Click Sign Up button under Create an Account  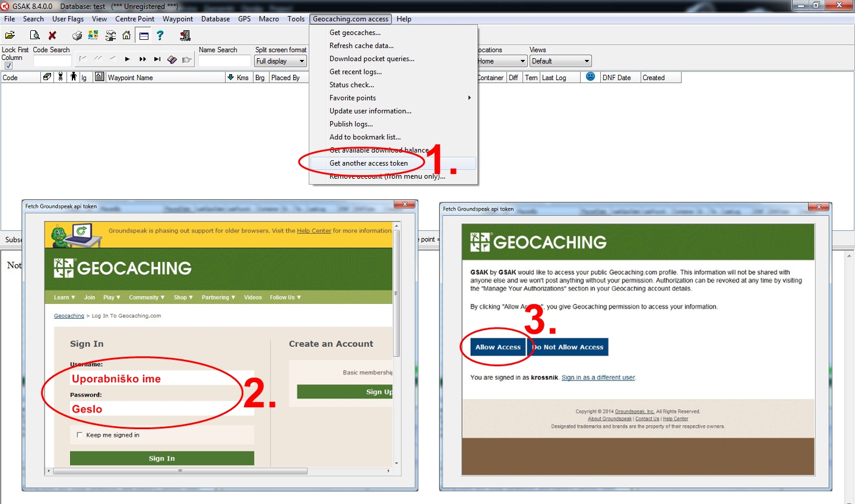pyautogui.click(x=345, y=392)
